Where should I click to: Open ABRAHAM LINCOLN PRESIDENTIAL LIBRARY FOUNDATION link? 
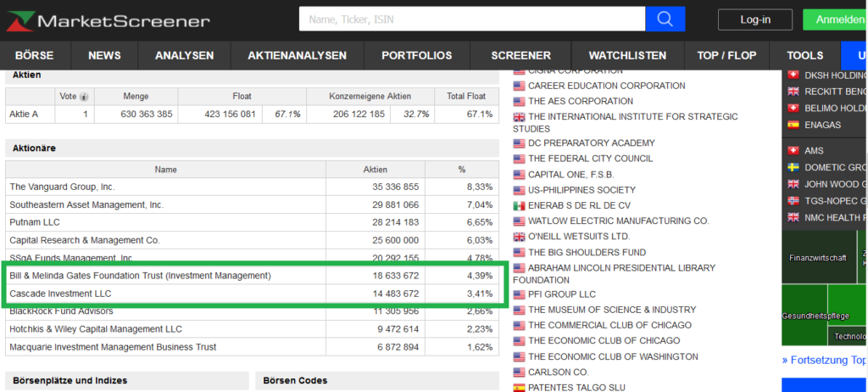(615, 274)
